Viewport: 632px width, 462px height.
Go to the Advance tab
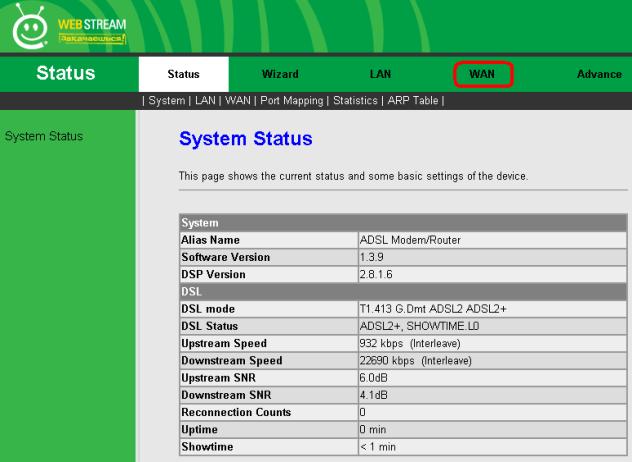coord(599,74)
